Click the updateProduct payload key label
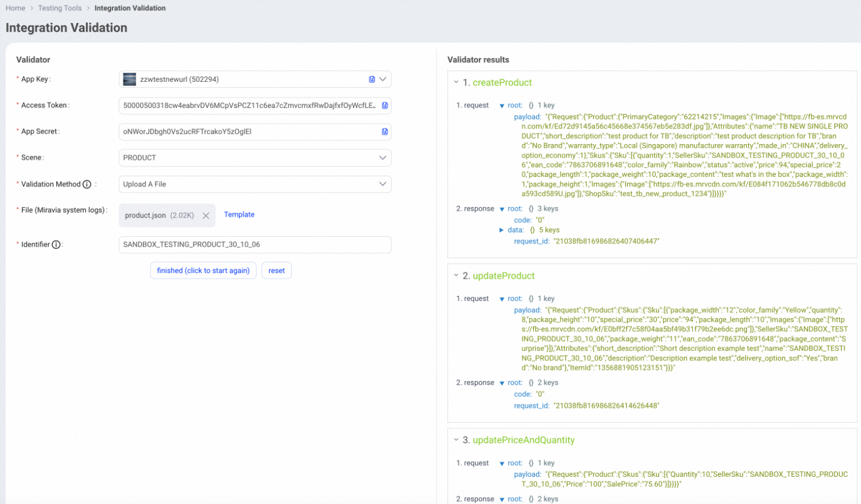Viewport: 861px width, 504px height. point(528,310)
